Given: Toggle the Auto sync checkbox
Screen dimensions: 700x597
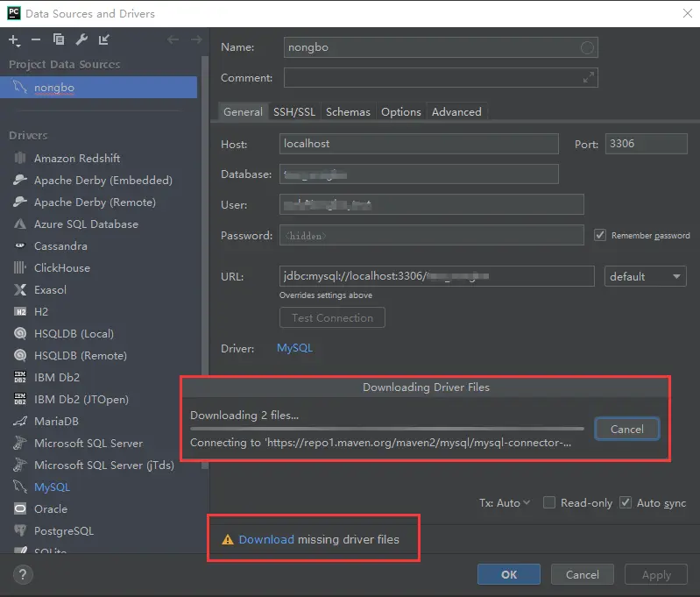Looking at the screenshot, I should tap(626, 502).
